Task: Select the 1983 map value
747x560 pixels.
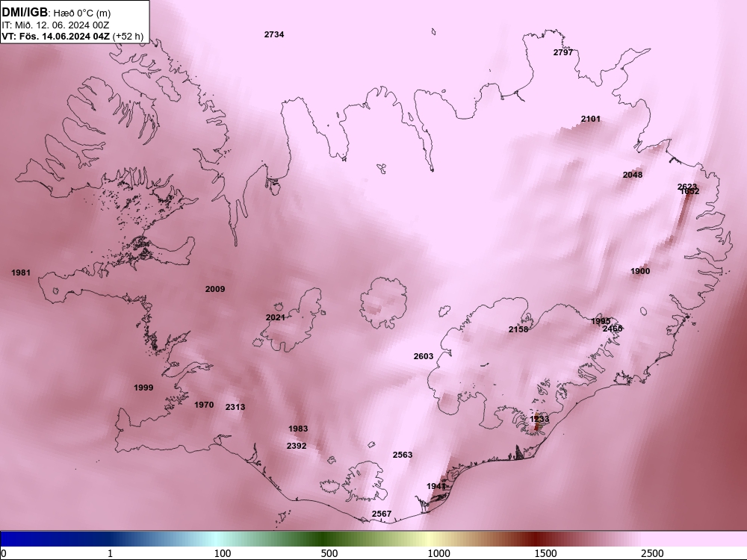Action: (298, 429)
